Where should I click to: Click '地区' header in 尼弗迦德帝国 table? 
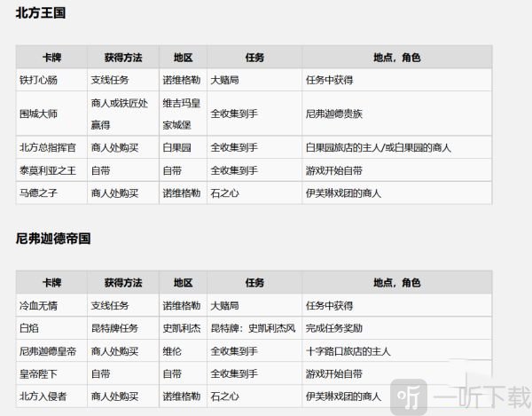coord(184,282)
